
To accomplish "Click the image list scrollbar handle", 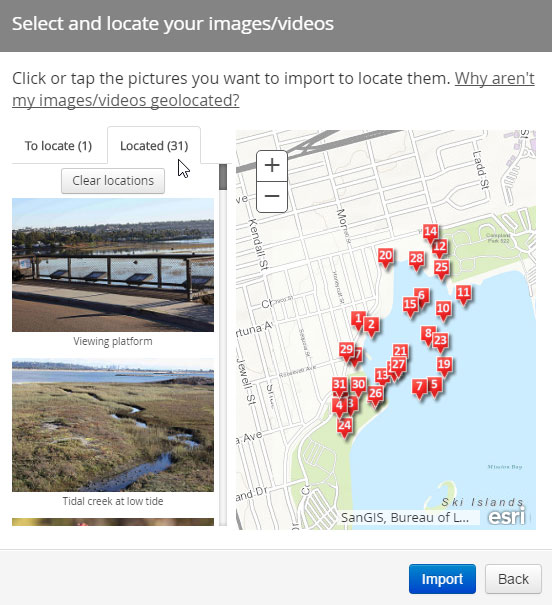I will (x=223, y=177).
